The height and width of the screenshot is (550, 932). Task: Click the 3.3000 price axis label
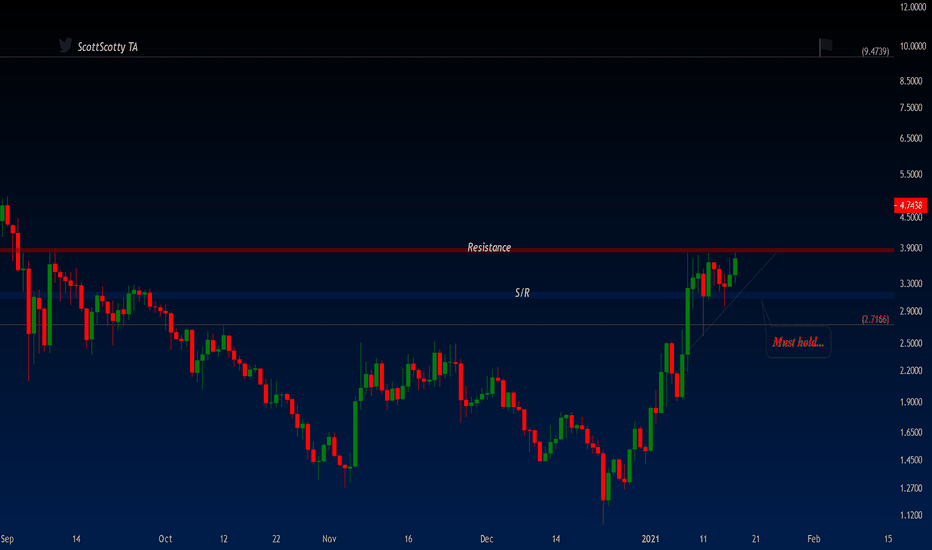911,284
